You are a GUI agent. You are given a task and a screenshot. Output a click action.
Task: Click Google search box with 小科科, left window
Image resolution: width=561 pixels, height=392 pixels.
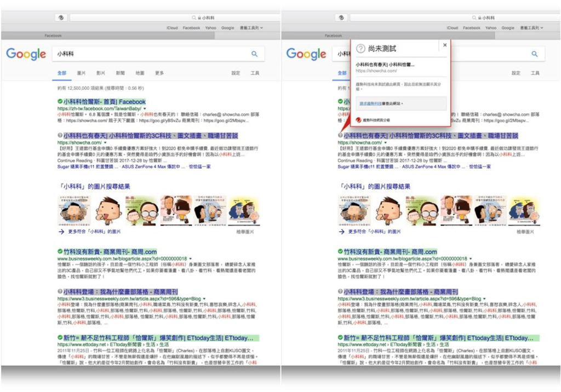coord(158,54)
